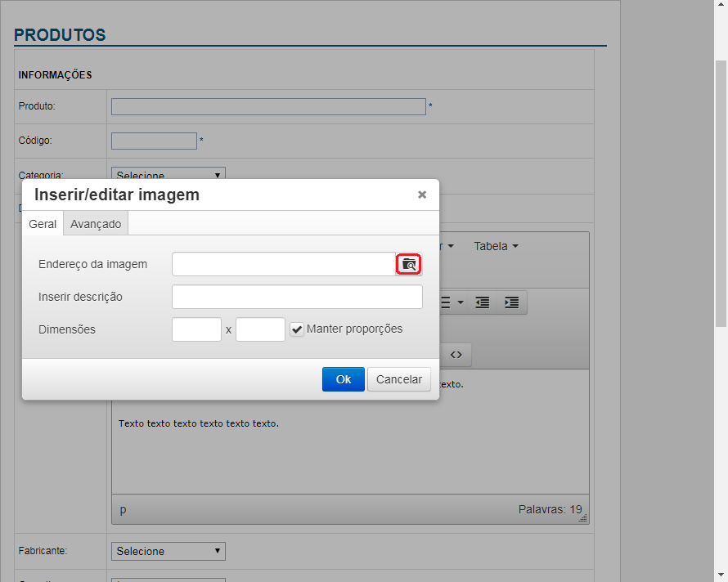This screenshot has width=728, height=582.
Task: Click the Endereço da imagem field
Action: pyautogui.click(x=283, y=264)
